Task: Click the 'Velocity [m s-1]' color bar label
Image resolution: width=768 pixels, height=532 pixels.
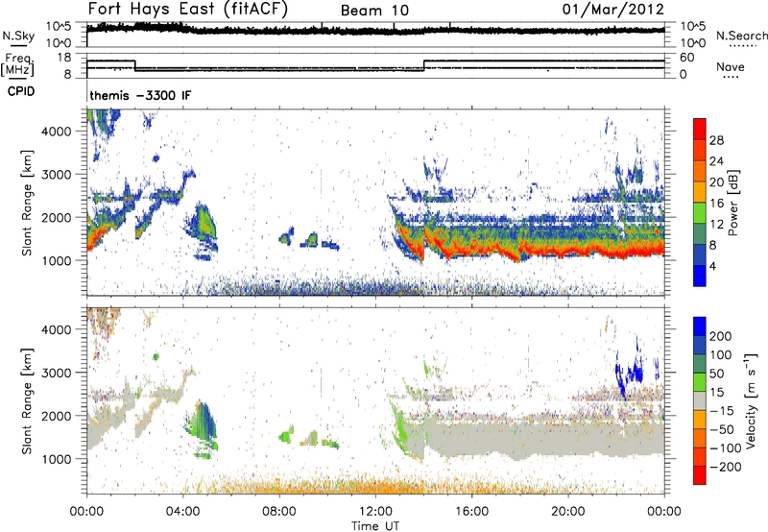Action: 751,400
